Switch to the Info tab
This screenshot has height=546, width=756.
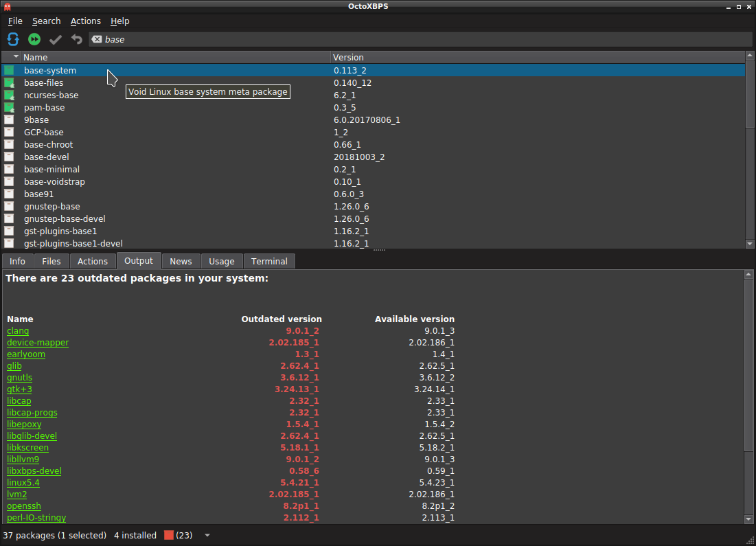[x=17, y=261]
